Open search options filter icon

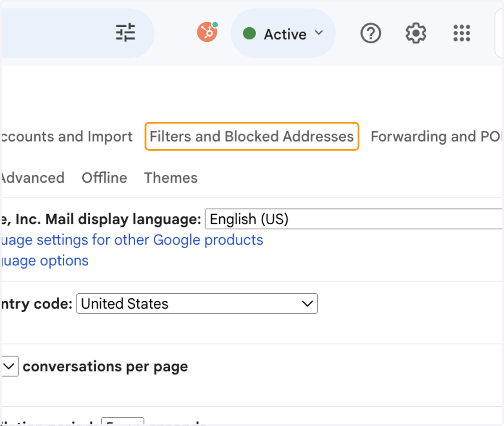(x=126, y=33)
